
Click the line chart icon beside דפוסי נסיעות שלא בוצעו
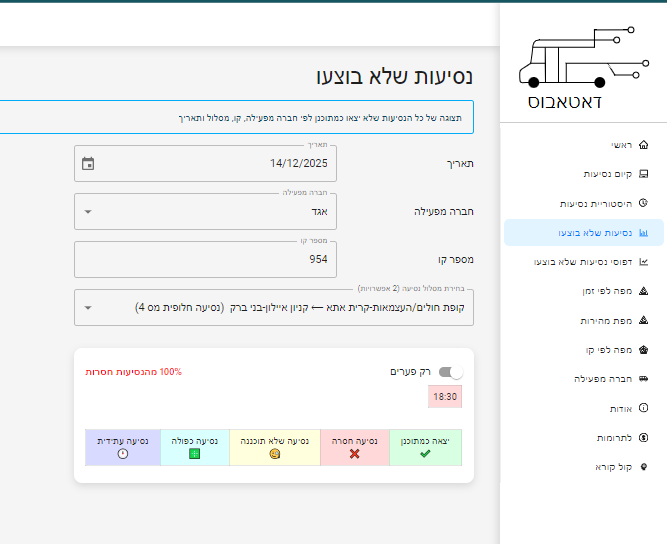643,262
